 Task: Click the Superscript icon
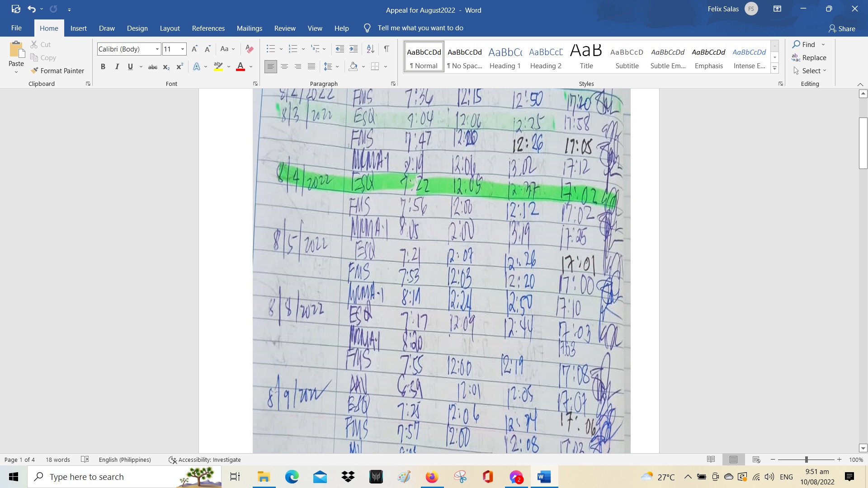(x=179, y=67)
